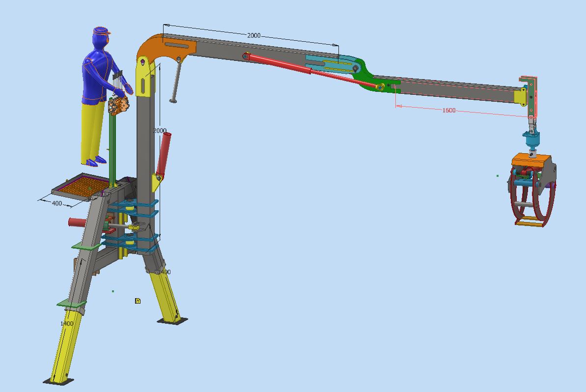Select the cyan slider section on boom
586x392 pixels.
pos(331,63)
